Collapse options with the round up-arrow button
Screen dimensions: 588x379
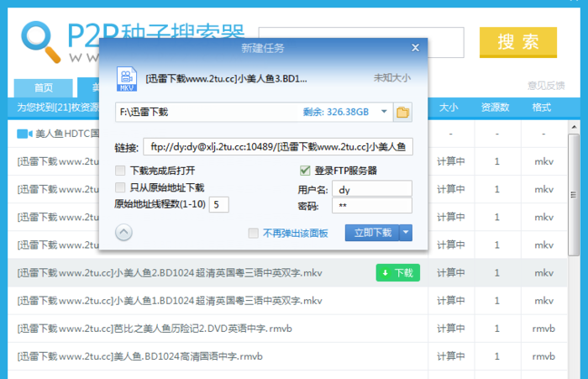pos(123,233)
